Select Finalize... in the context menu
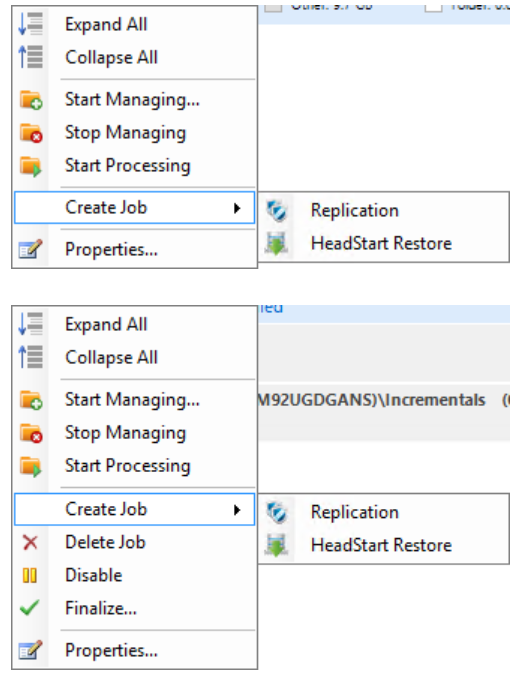Viewport: 528px width, 676px height. [x=101, y=608]
